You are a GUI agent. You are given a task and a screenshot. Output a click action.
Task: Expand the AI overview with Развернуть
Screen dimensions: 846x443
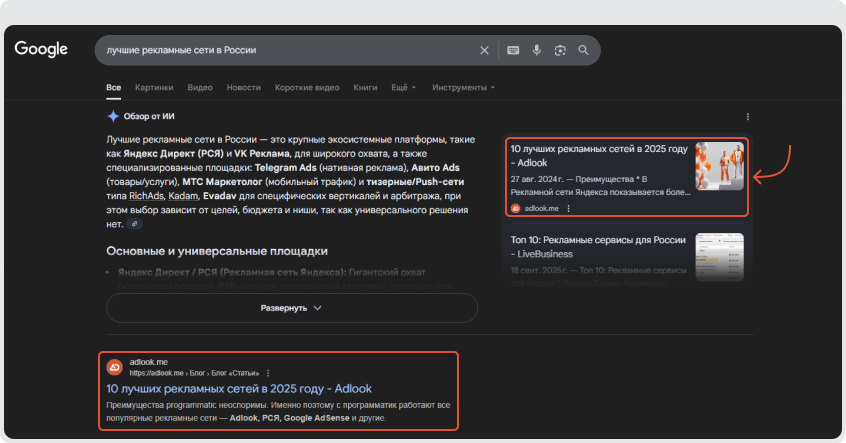tap(291, 308)
